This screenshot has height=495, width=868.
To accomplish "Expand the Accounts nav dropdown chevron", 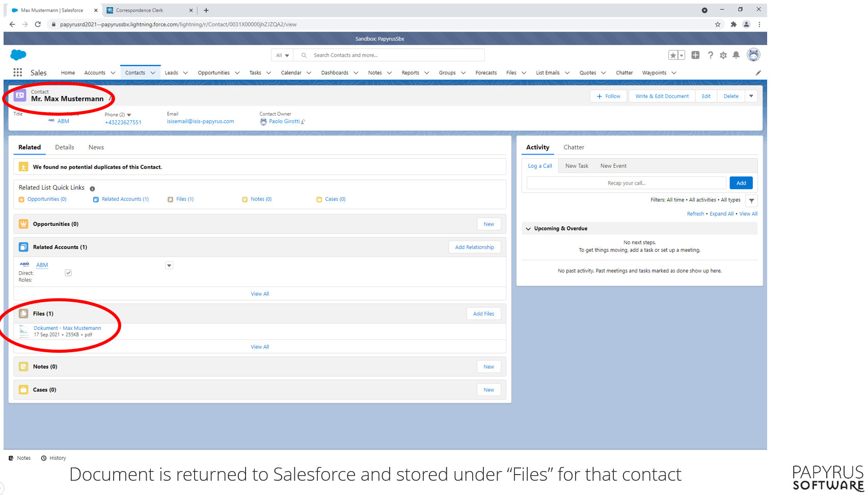I will tap(113, 73).
